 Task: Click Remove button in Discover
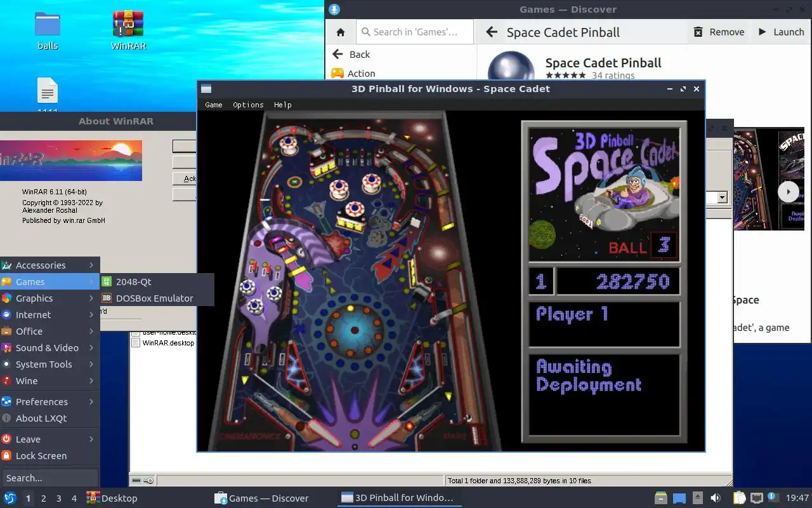click(x=719, y=32)
